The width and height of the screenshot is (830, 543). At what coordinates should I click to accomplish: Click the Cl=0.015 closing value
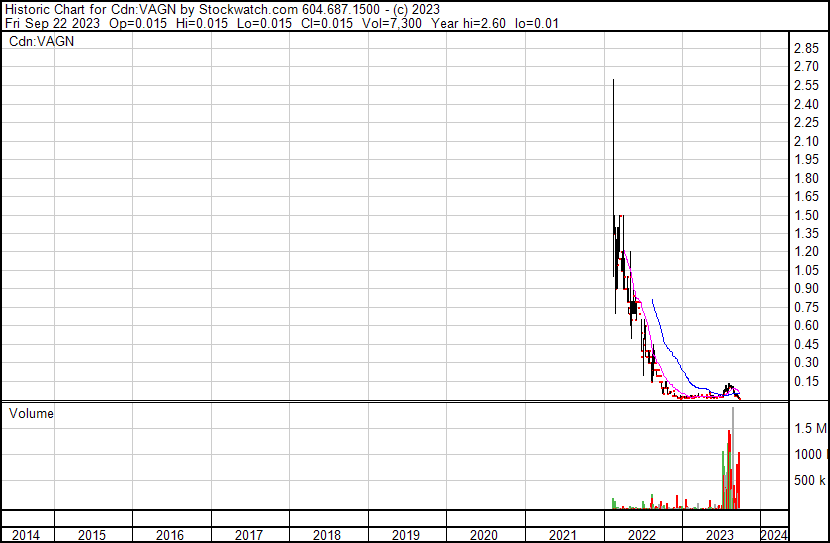point(327,23)
